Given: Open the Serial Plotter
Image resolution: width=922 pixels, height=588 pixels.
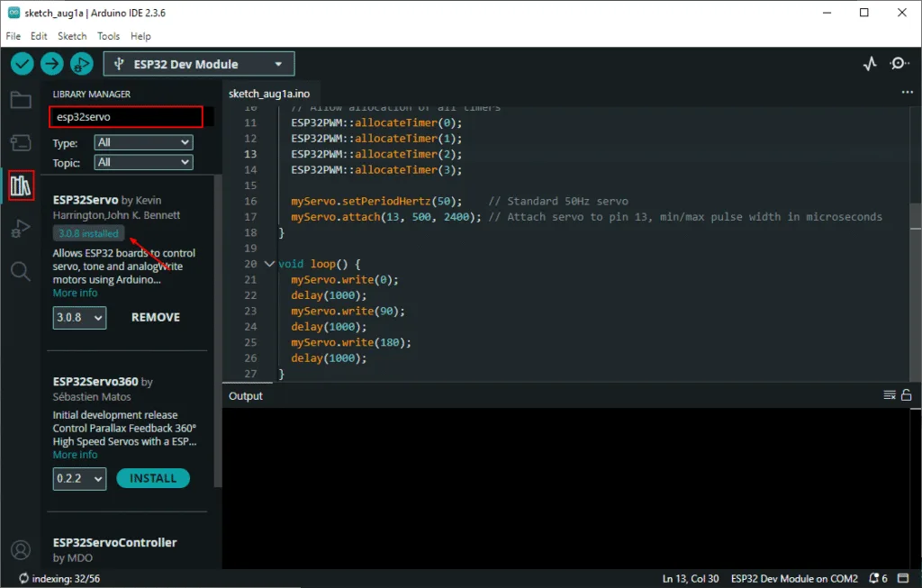Looking at the screenshot, I should 871,64.
